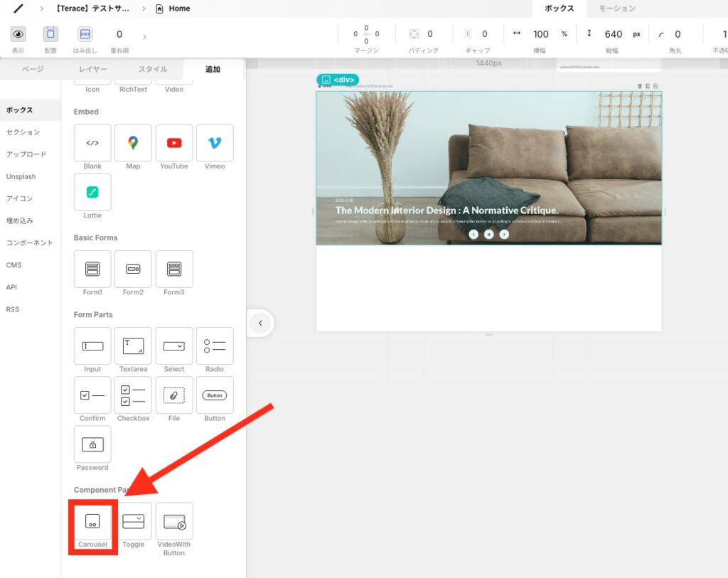The image size is (728, 578).
Task: Add the Radio form part
Action: point(215,346)
